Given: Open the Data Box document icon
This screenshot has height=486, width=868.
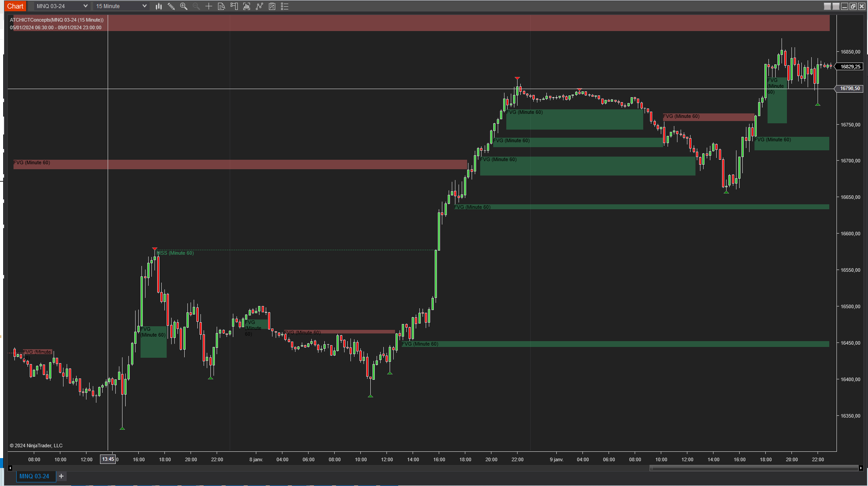Looking at the screenshot, I should click(221, 6).
